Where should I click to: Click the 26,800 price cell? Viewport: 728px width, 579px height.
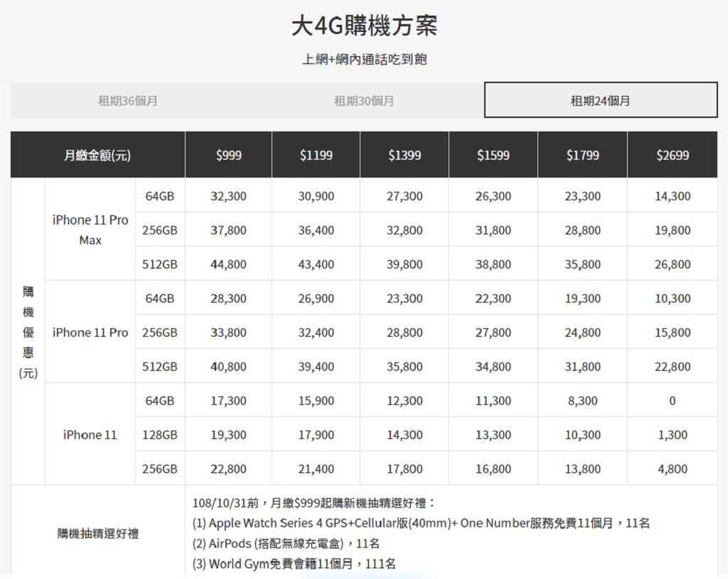pos(673,264)
